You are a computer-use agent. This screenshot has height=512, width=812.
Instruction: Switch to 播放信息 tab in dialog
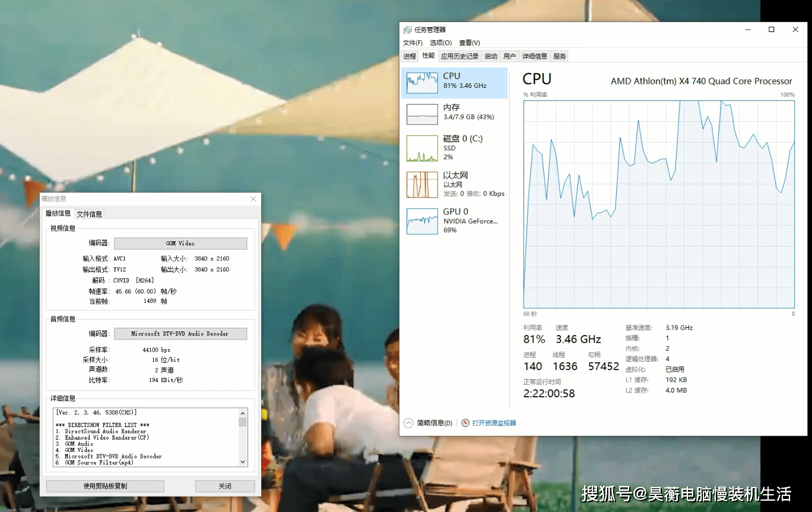[x=58, y=214]
